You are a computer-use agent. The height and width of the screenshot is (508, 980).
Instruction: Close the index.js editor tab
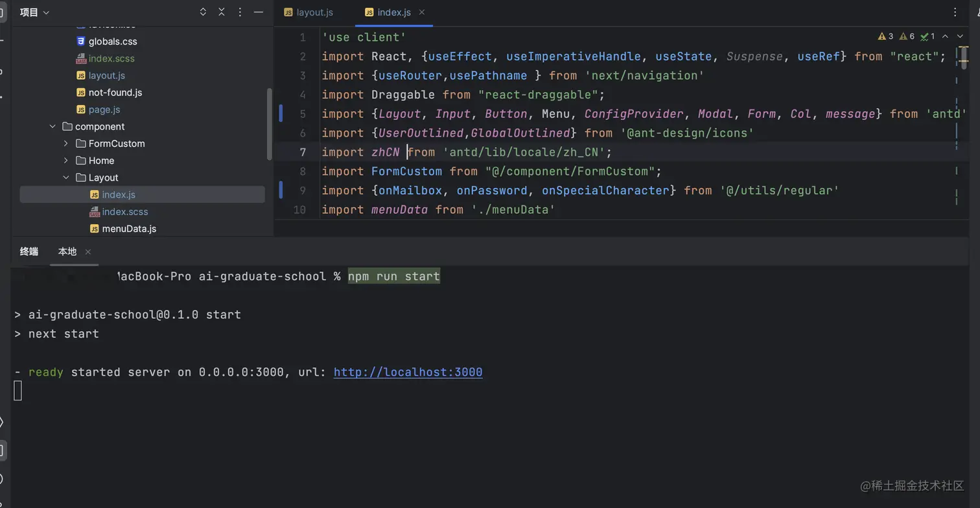point(422,12)
